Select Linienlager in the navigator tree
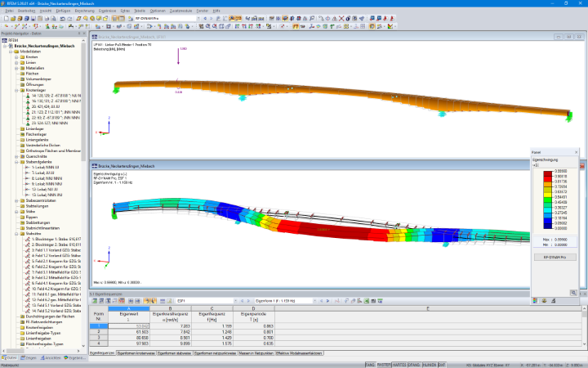 [x=35, y=129]
